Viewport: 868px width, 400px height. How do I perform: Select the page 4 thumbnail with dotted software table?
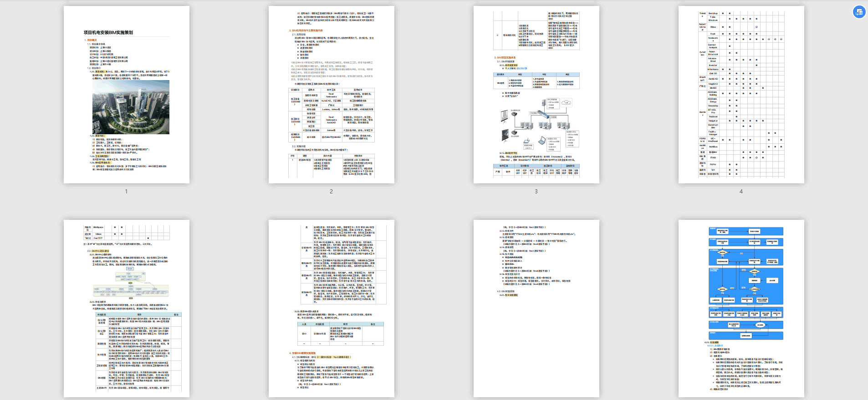coord(741,95)
